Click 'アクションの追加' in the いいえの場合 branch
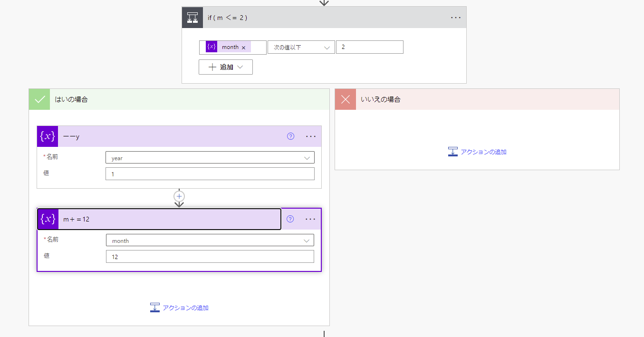The height and width of the screenshot is (337, 644). [477, 151]
